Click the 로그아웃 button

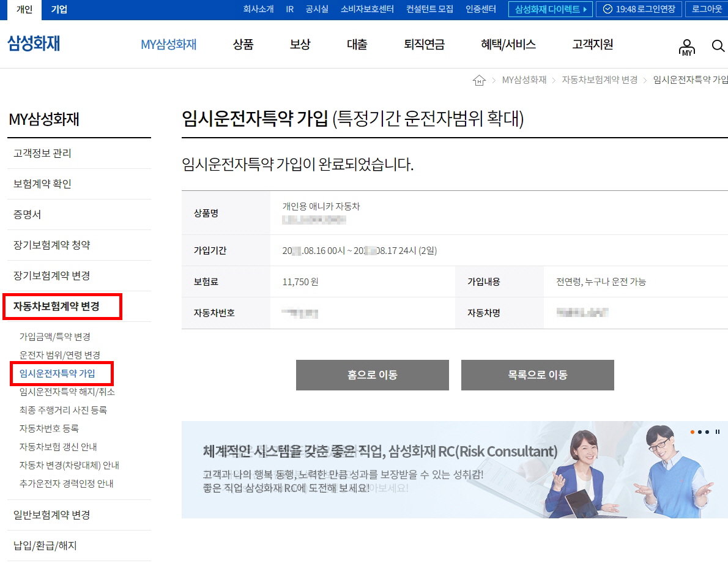707,9
